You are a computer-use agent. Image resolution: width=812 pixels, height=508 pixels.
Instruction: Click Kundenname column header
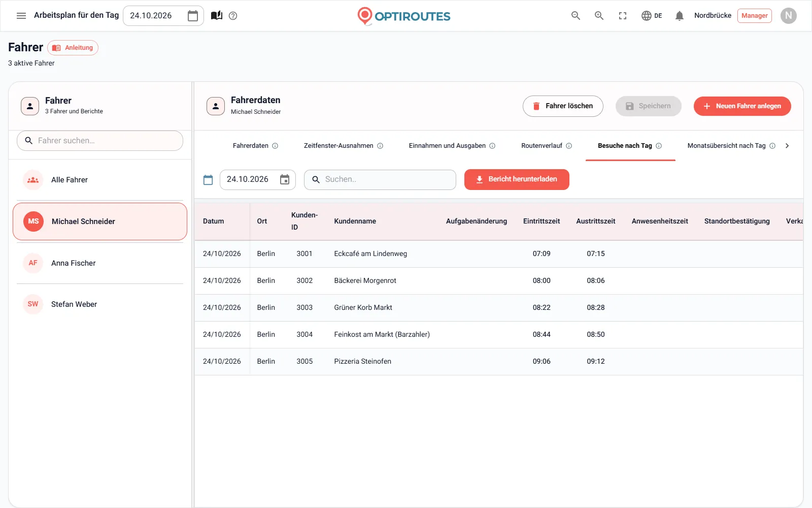click(x=355, y=221)
